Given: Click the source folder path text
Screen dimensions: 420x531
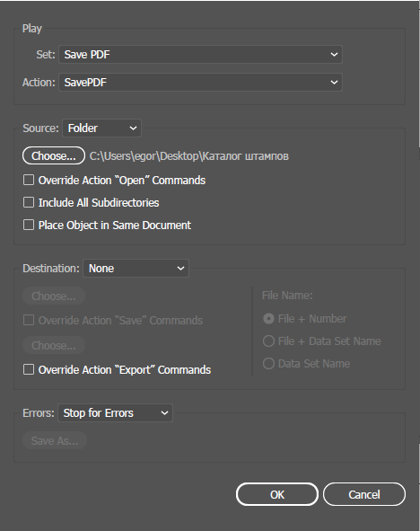Looking at the screenshot, I should pos(189,156).
